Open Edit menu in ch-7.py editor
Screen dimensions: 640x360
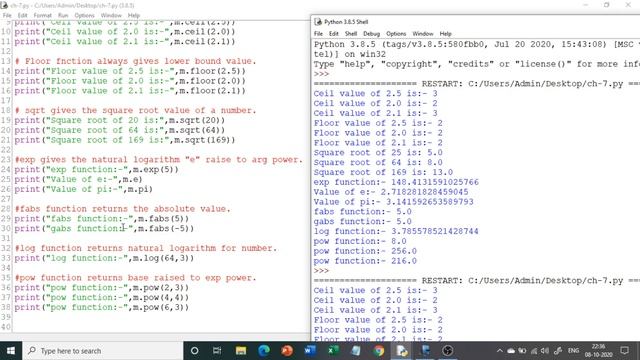(x=22, y=16)
